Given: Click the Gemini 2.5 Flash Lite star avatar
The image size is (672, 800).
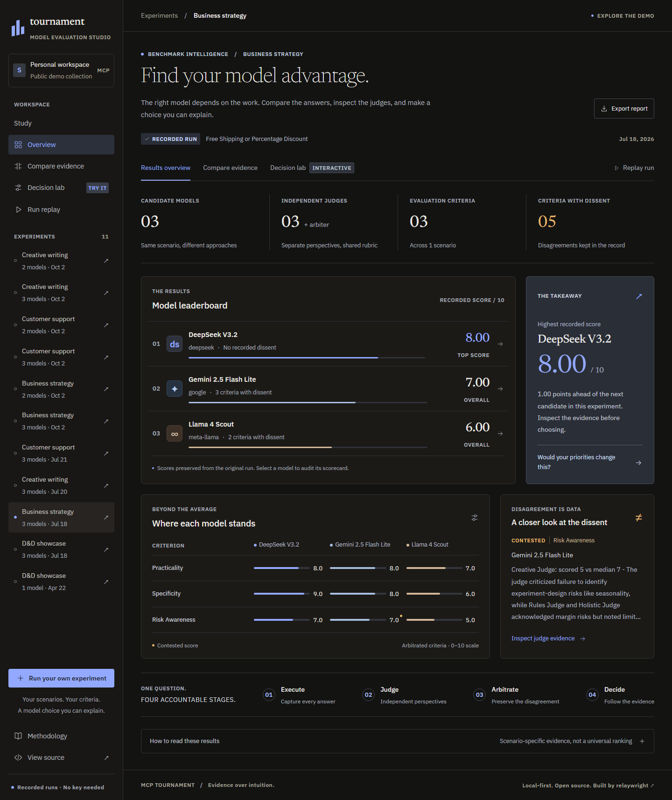Looking at the screenshot, I should (x=175, y=389).
